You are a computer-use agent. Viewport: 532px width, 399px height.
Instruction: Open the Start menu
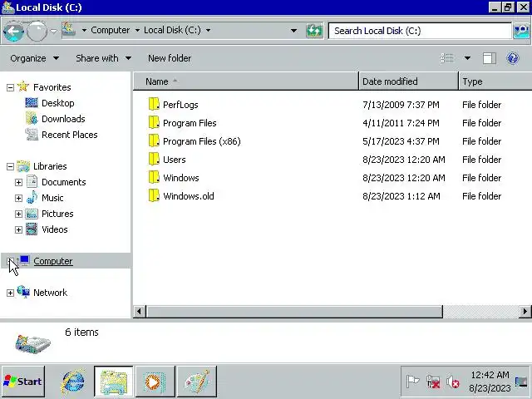coord(22,382)
